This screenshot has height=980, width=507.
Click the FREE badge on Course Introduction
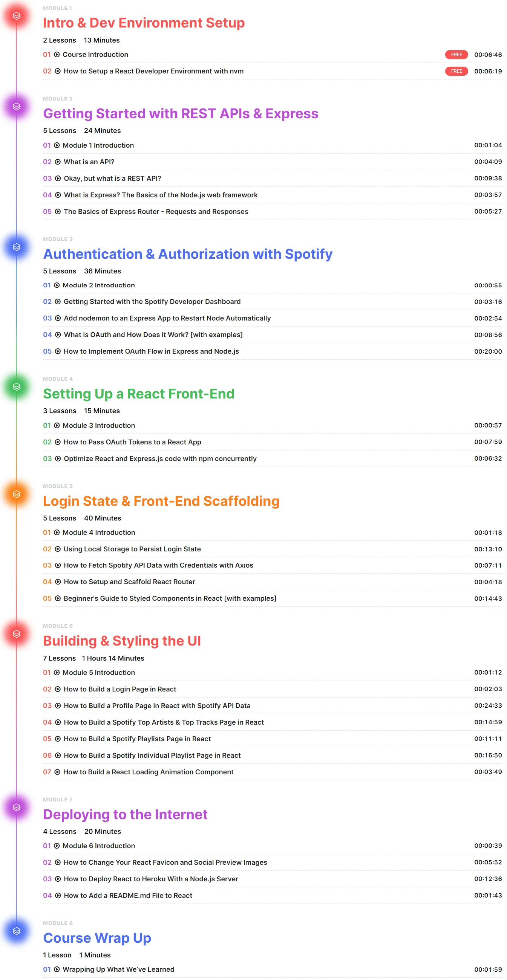pyautogui.click(x=456, y=54)
